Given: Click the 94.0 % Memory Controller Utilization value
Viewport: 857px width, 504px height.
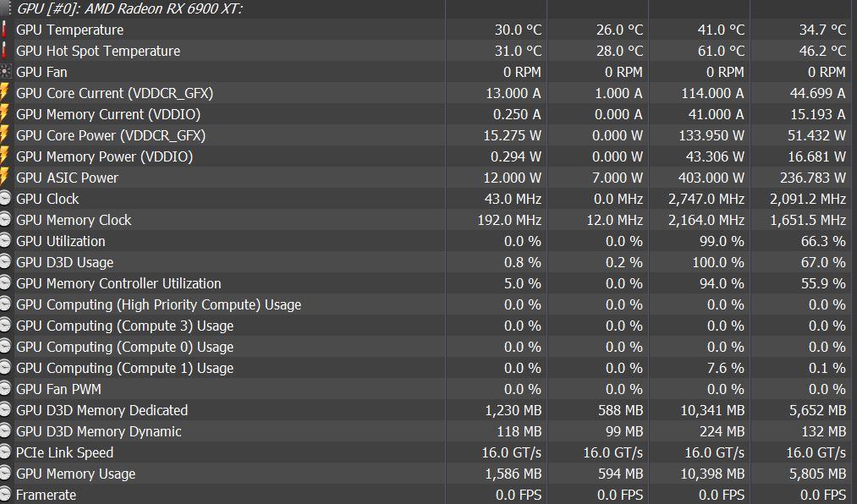Looking at the screenshot, I should [x=722, y=284].
